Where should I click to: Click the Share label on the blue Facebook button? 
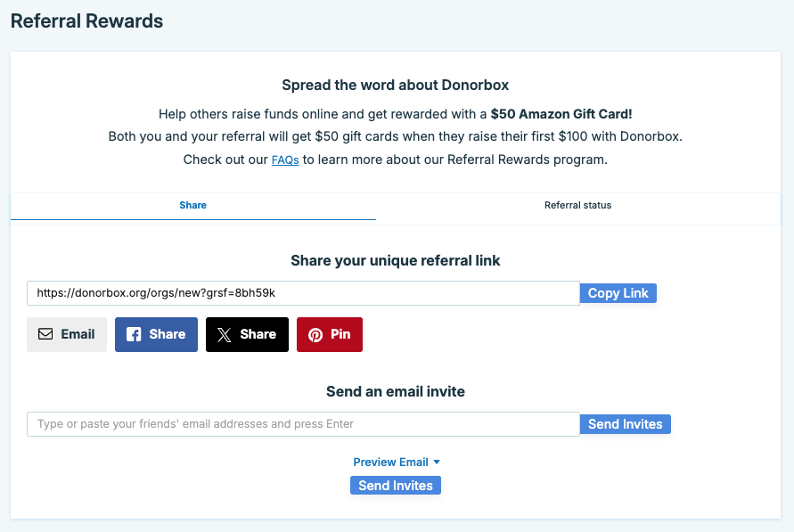(168, 334)
